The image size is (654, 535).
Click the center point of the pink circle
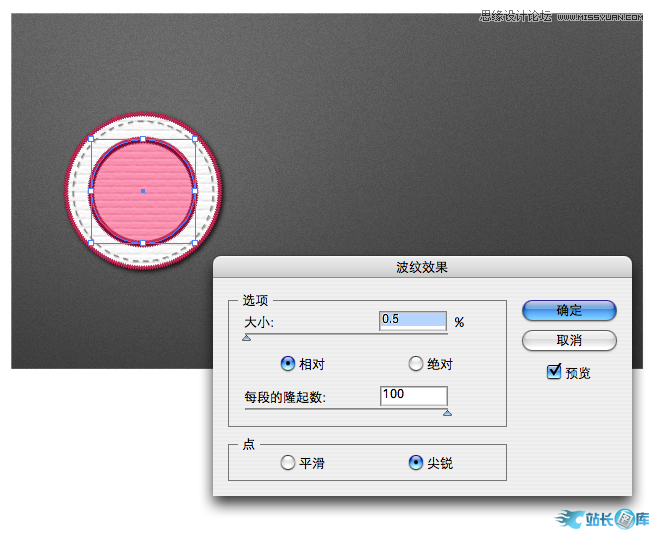(143, 190)
